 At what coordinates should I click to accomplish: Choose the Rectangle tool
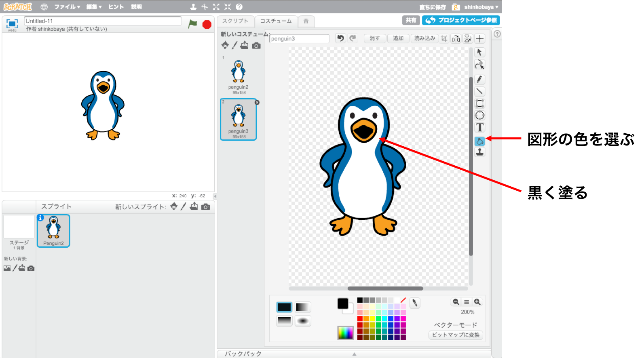(x=479, y=103)
